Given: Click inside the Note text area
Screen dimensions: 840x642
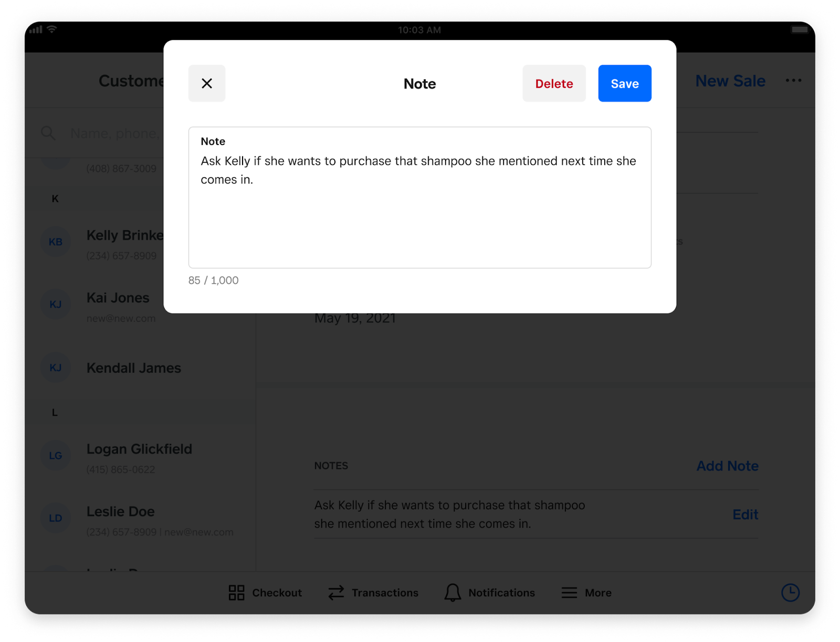Looking at the screenshot, I should pyautogui.click(x=420, y=197).
